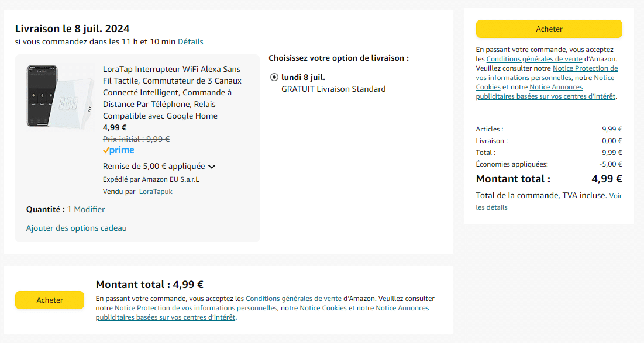Click the LoraTap Interrupteur WiFi product title
The height and width of the screenshot is (343, 644).
tap(172, 92)
